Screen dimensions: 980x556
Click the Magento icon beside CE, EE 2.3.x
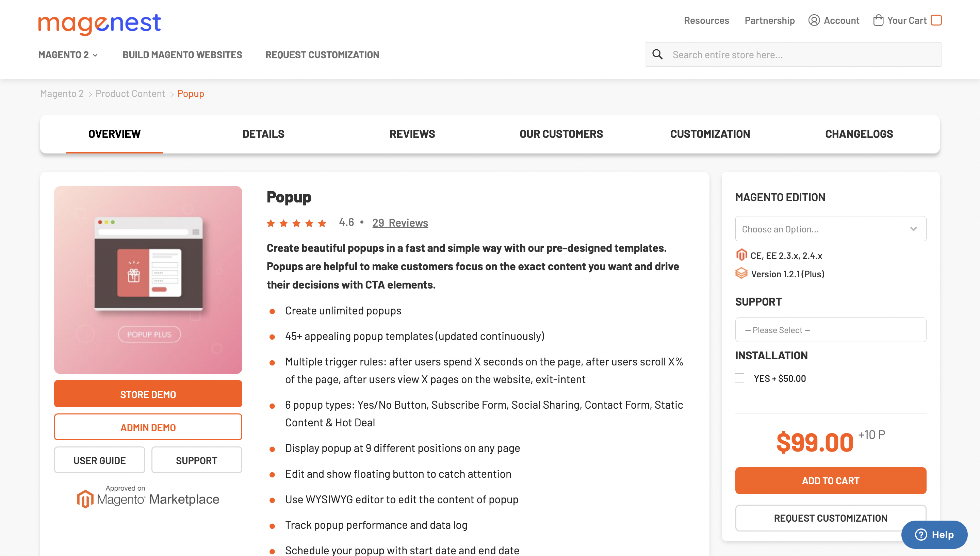click(x=741, y=255)
